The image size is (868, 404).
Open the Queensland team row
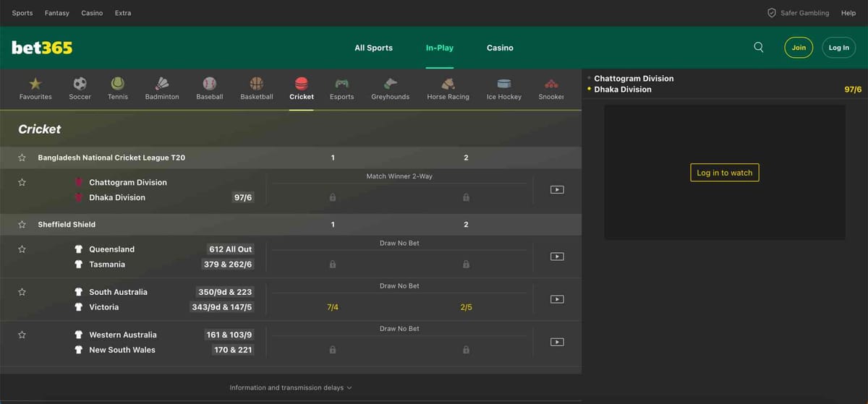click(x=111, y=249)
